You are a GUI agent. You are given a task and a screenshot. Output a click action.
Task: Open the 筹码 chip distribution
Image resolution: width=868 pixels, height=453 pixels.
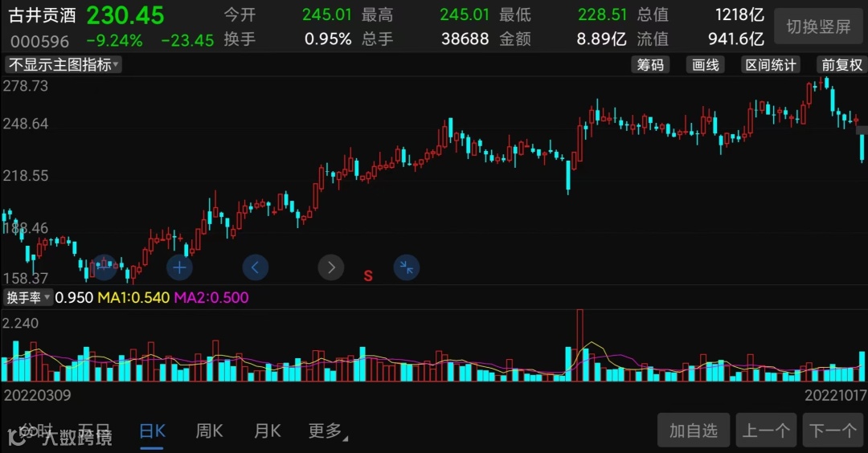pos(650,65)
